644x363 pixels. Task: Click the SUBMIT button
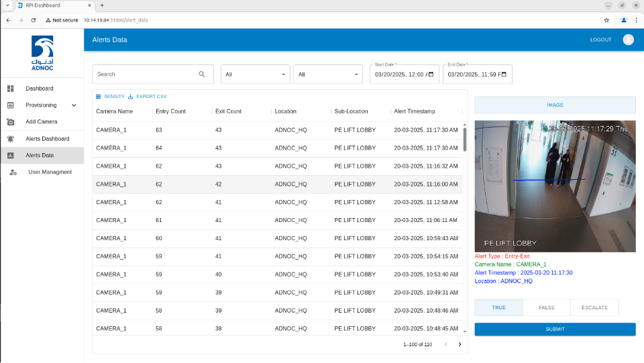pos(555,329)
